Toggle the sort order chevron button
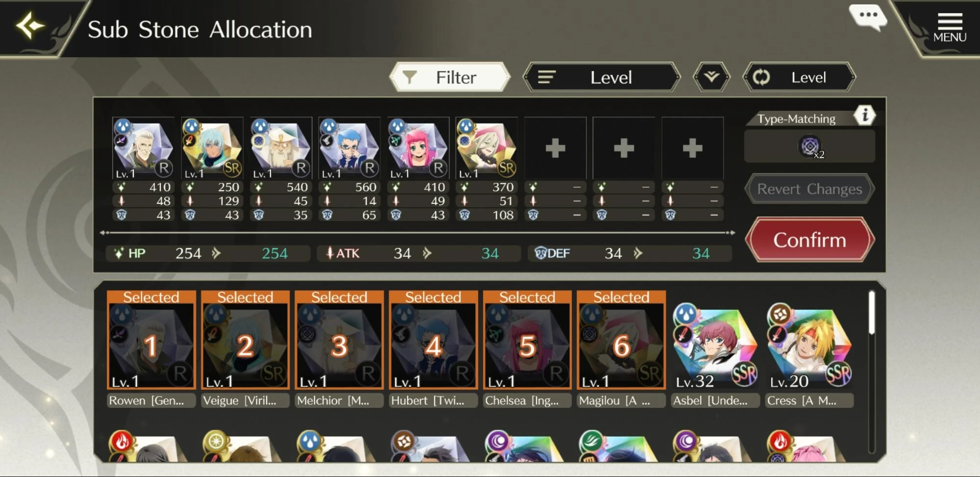 point(711,77)
